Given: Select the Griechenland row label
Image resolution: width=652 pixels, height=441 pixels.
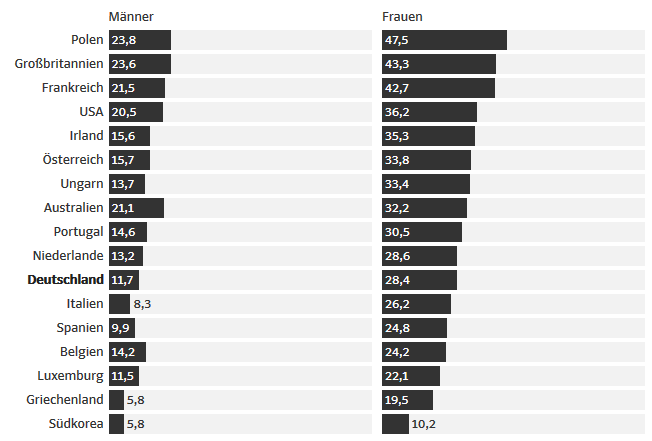Looking at the screenshot, I should click(65, 400).
